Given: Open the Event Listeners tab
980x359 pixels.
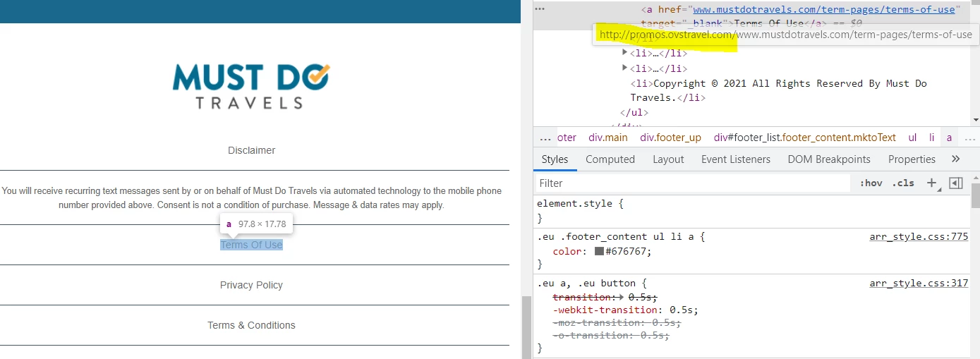Looking at the screenshot, I should (736, 159).
